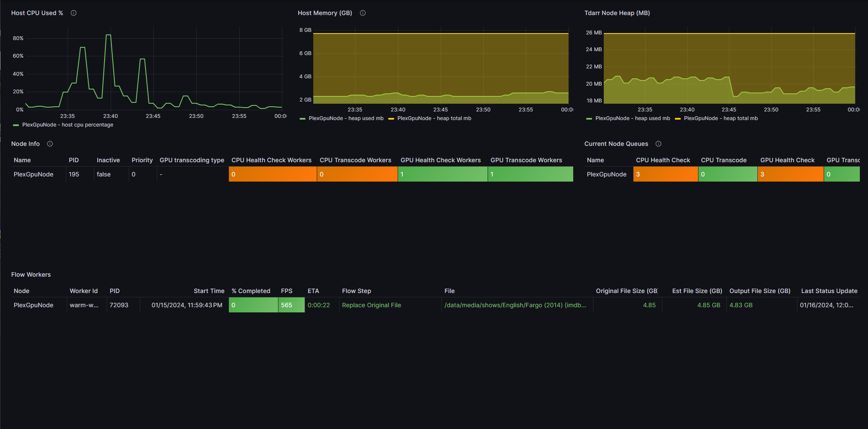
Task: Click the Current Node Queues info icon
Action: tap(658, 144)
